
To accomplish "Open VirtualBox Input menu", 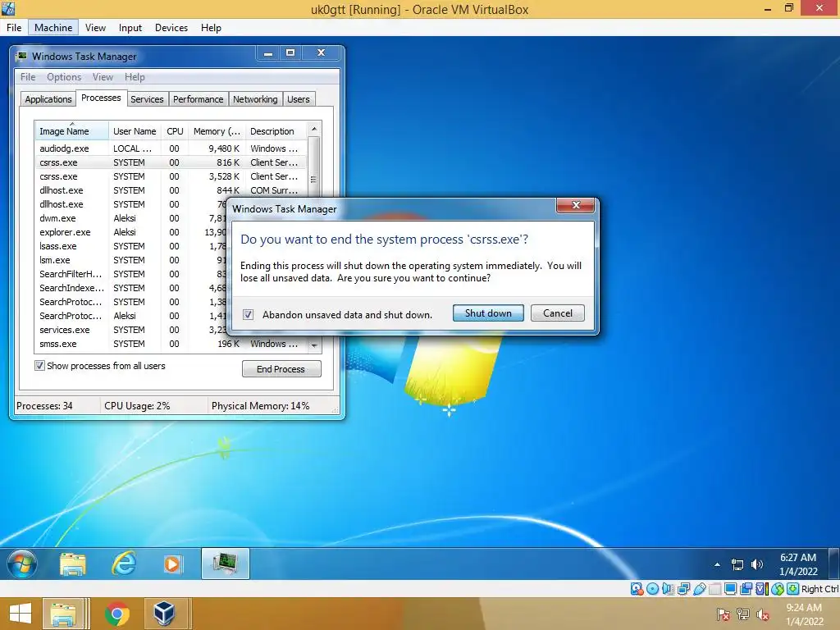I will click(x=130, y=28).
